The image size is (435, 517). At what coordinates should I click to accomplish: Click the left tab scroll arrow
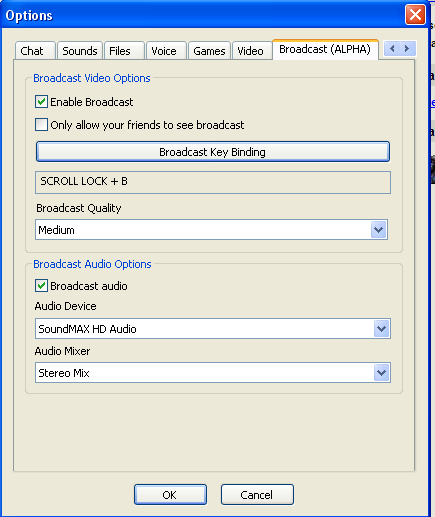point(392,49)
